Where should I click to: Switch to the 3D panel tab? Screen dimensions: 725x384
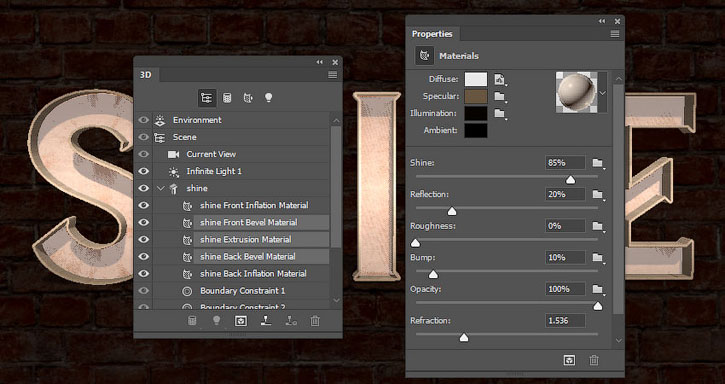tap(145, 75)
